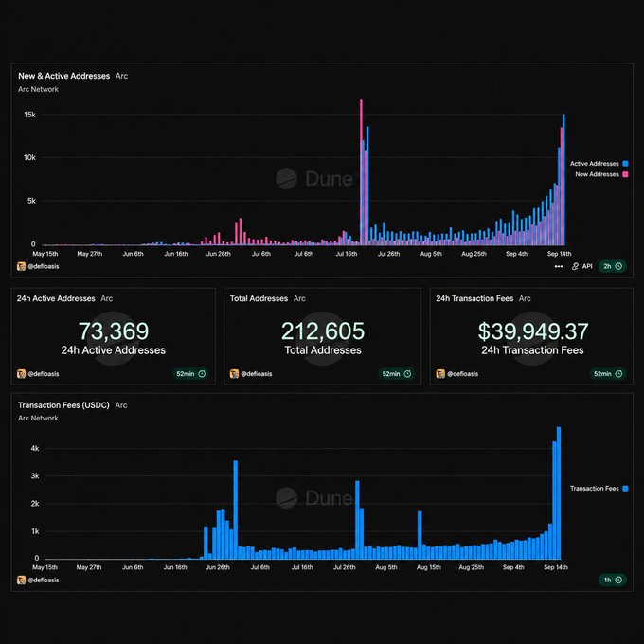
Task: Toggle the New Addresses pink legend swatch
Action: (625, 174)
